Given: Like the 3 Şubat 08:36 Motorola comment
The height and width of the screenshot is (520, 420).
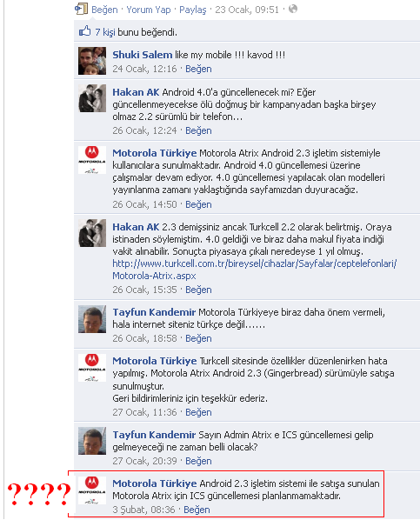Looking at the screenshot, I should 197,510.
